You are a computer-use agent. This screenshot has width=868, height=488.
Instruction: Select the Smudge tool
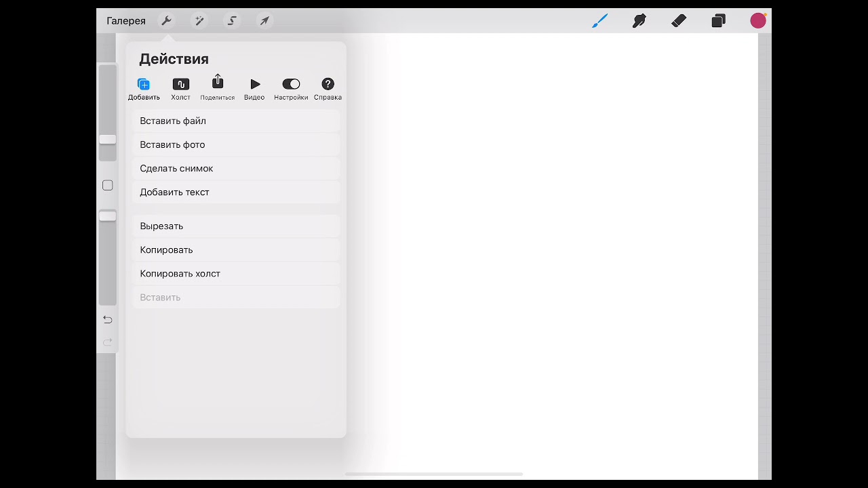[639, 21]
